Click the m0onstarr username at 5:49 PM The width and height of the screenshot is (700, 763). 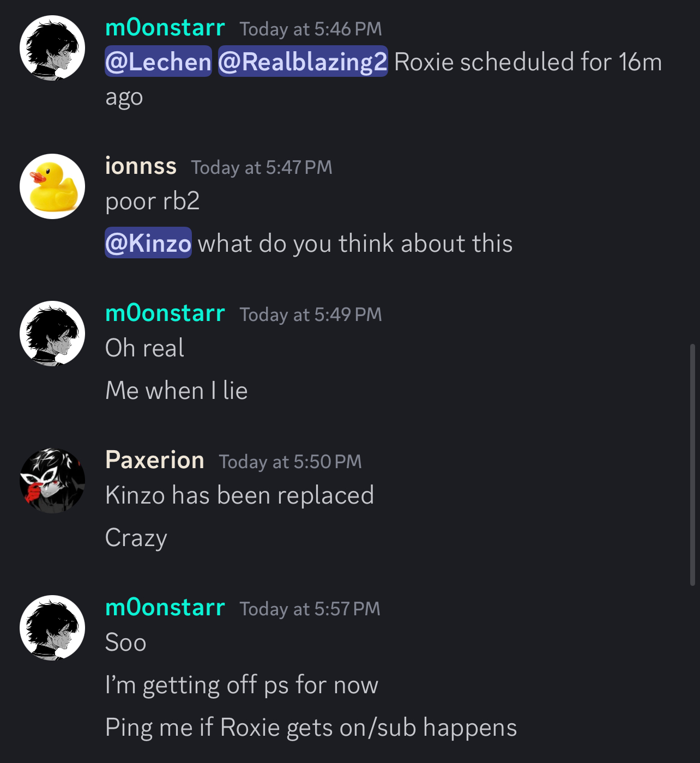(165, 313)
